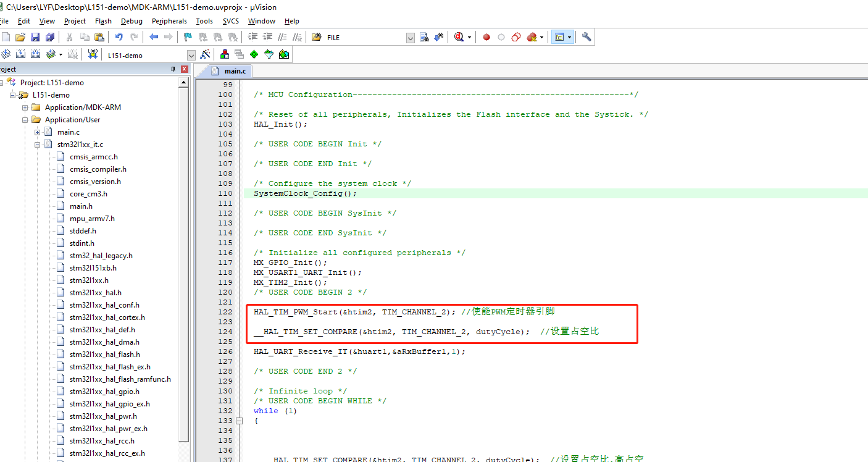Select main.h in project tree
868x462 pixels.
81,206
